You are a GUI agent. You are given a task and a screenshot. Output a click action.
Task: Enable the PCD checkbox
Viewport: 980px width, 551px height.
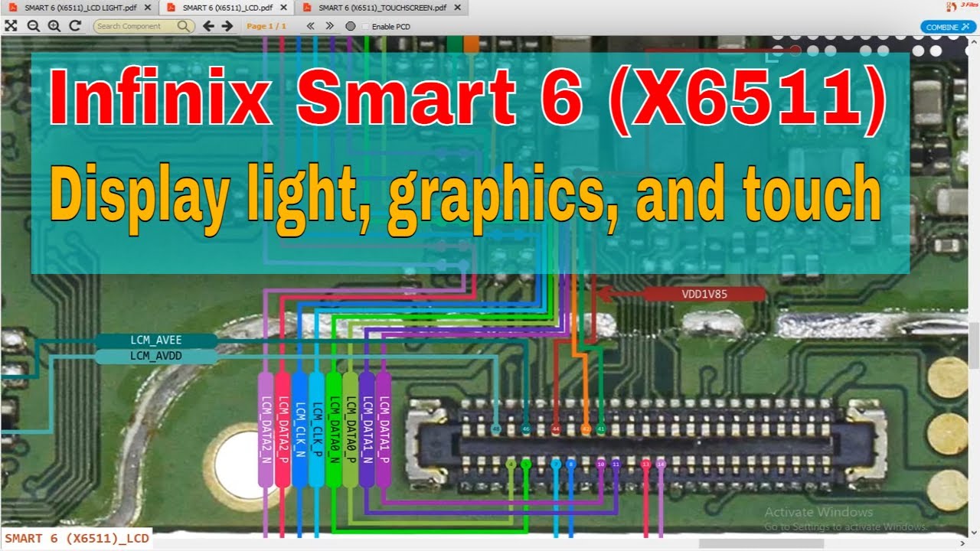(365, 26)
